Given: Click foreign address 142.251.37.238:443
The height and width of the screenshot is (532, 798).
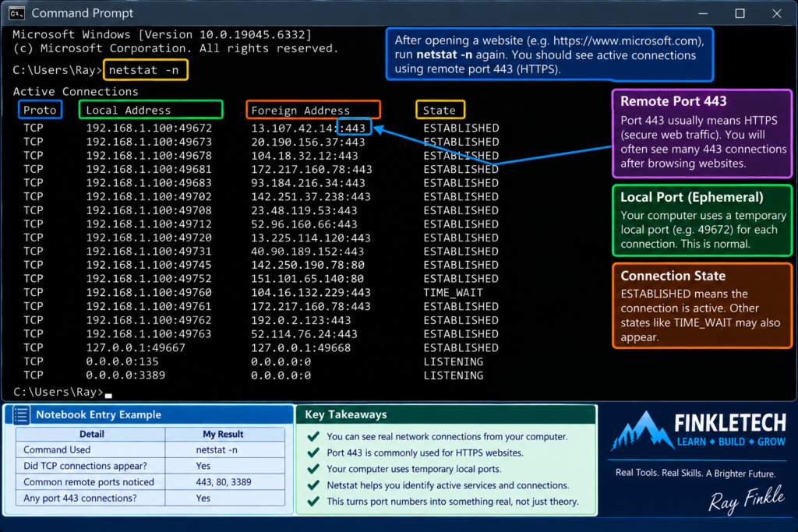Looking at the screenshot, I should pos(311,197).
